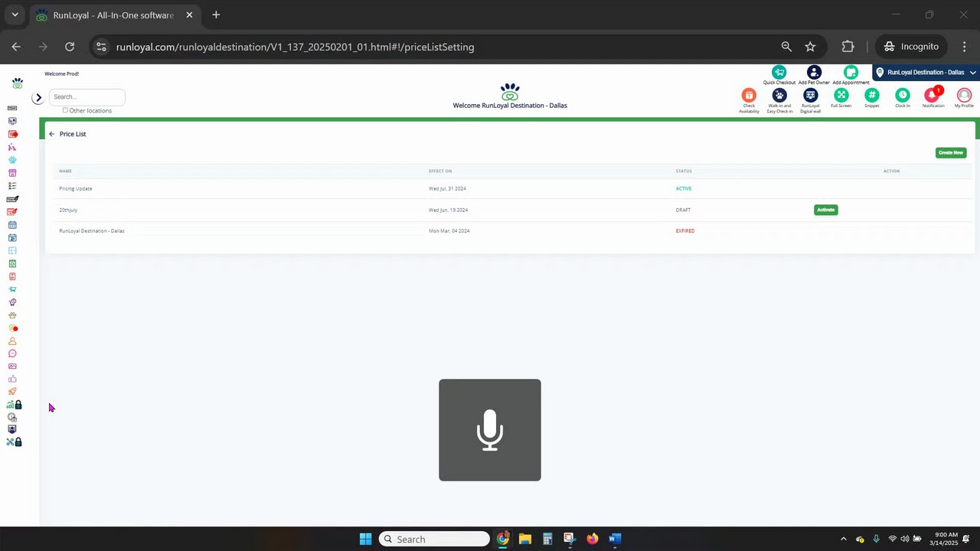
Task: Switch to RunLoyal browser tab
Action: coord(113,15)
